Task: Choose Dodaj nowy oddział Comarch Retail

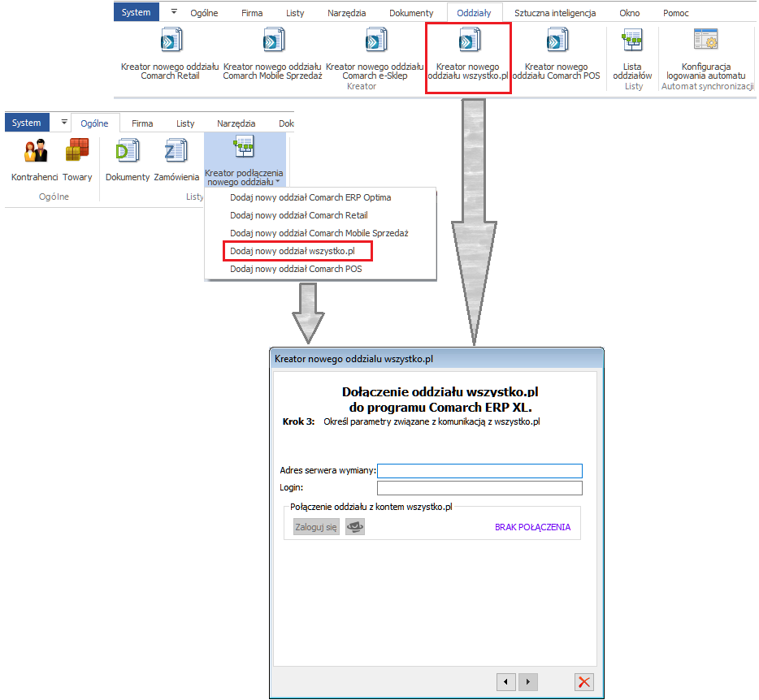Action: tap(320, 215)
